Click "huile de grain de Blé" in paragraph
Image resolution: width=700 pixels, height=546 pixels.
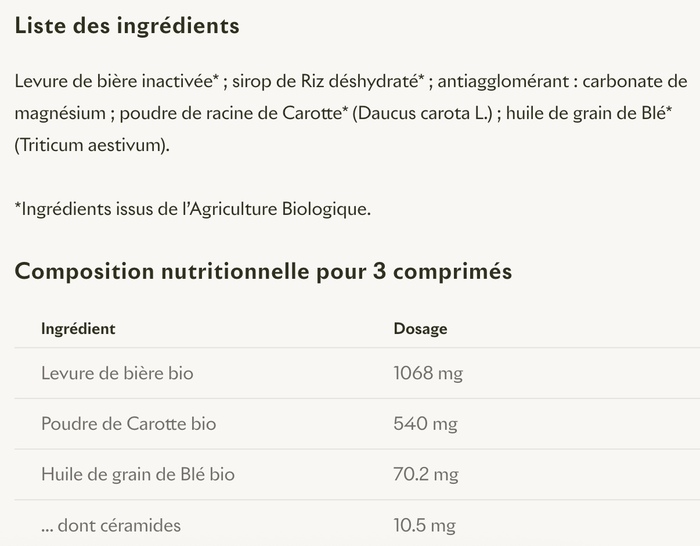click(x=585, y=113)
